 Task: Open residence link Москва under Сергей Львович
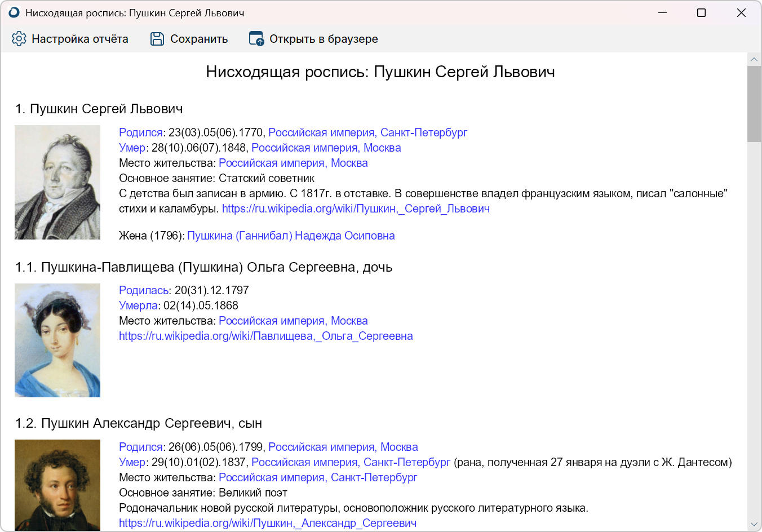coord(293,163)
